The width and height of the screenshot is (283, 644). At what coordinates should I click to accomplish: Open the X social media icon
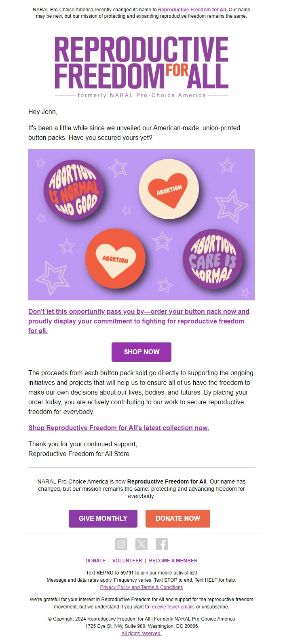tap(141, 544)
